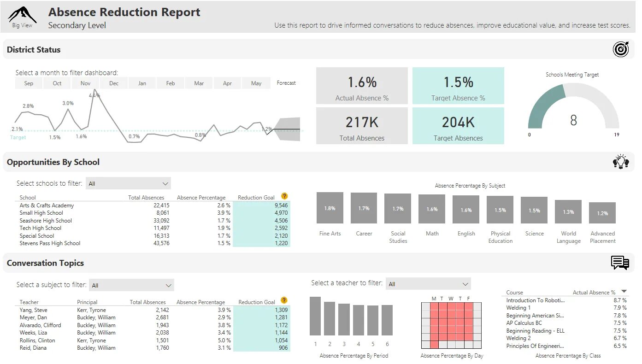Select the Welding 1 course row
642x364 pixels.
click(x=566, y=308)
